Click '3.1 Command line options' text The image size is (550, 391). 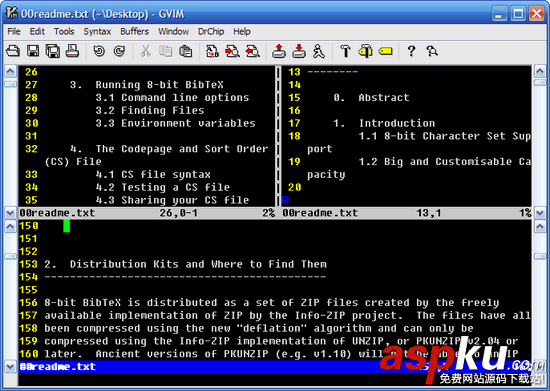[172, 97]
